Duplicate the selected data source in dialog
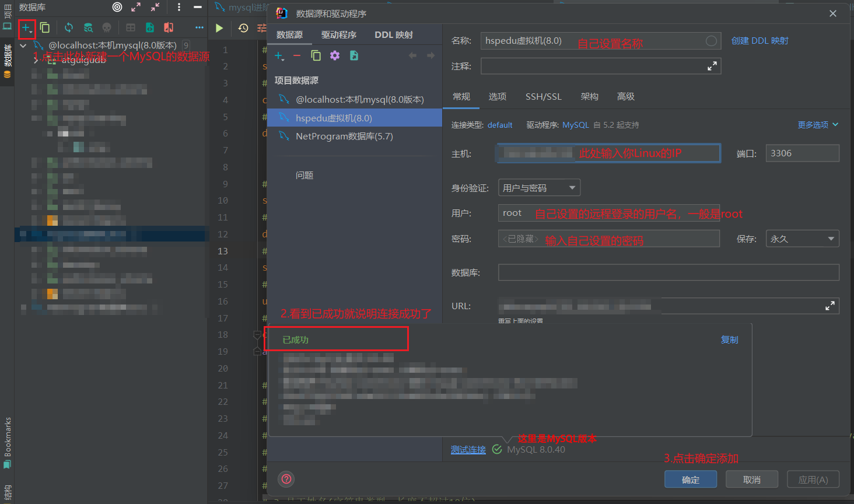 click(x=316, y=55)
